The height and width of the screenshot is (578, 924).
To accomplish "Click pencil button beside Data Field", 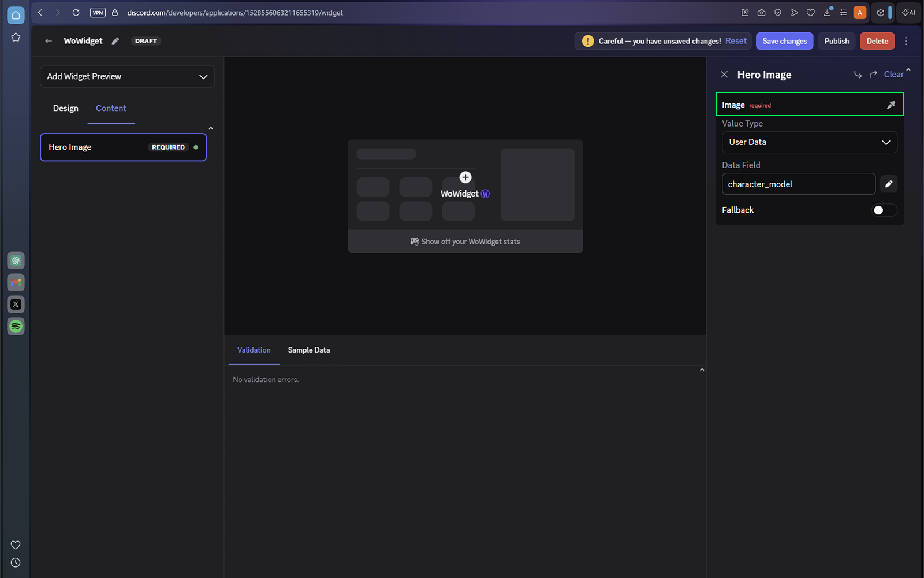I will click(x=889, y=184).
